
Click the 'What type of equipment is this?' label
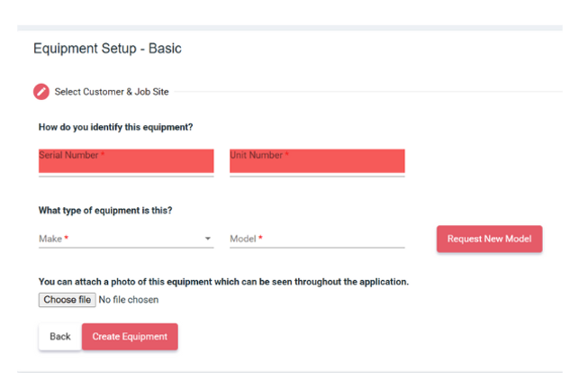coord(105,211)
